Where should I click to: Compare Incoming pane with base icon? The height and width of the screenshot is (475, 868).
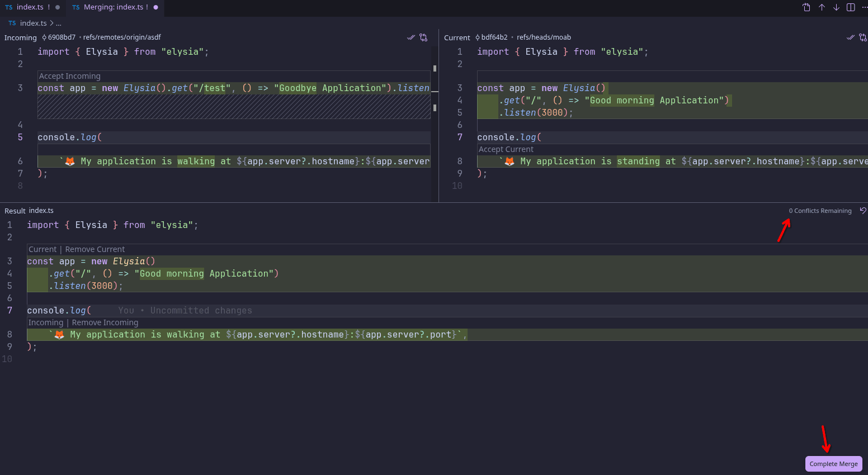(423, 37)
